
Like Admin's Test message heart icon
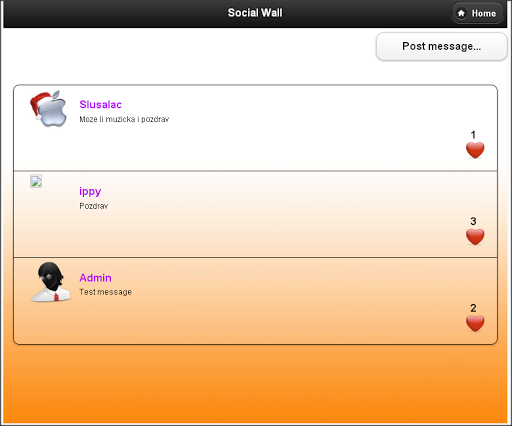tap(475, 323)
